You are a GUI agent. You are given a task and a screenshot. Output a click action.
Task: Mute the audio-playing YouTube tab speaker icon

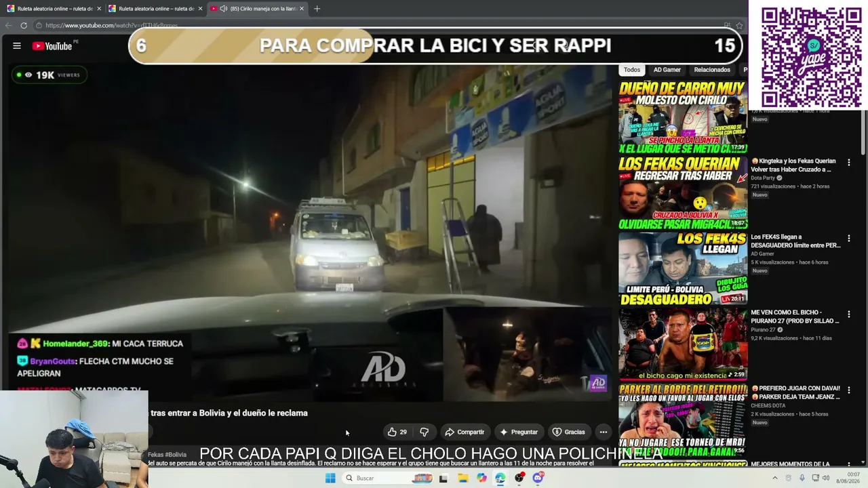click(x=224, y=9)
